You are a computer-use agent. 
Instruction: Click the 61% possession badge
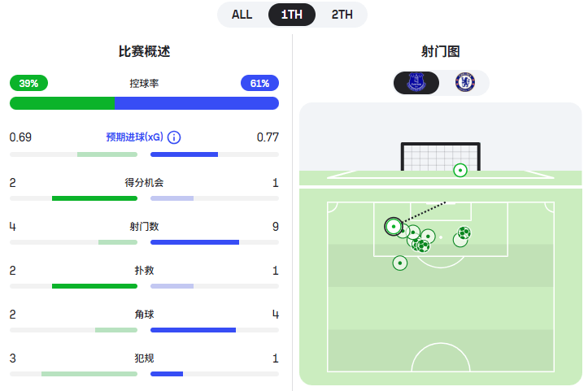[259, 83]
